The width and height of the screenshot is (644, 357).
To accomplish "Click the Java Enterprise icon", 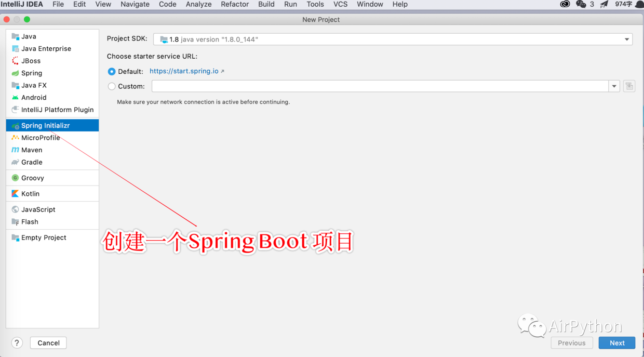I will click(x=15, y=48).
